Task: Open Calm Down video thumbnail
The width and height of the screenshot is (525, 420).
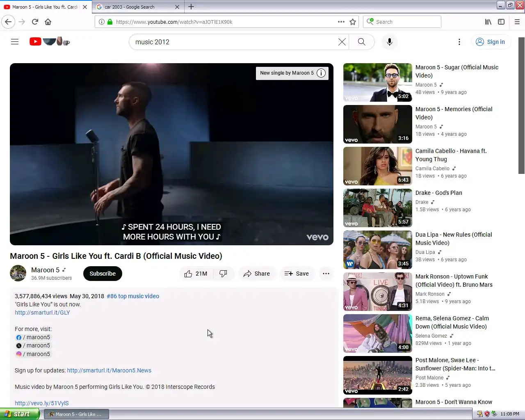Action: 378,333
